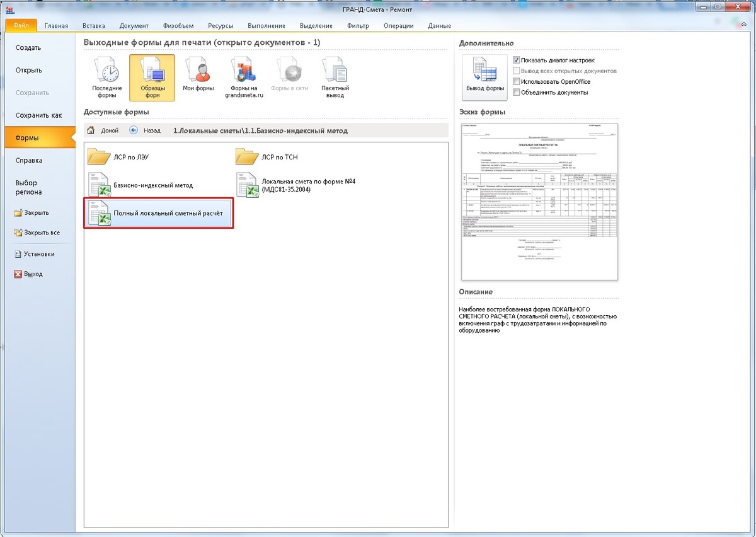Click the Доступные формы heading
Image resolution: width=756 pixels, height=537 pixels.
coord(117,112)
